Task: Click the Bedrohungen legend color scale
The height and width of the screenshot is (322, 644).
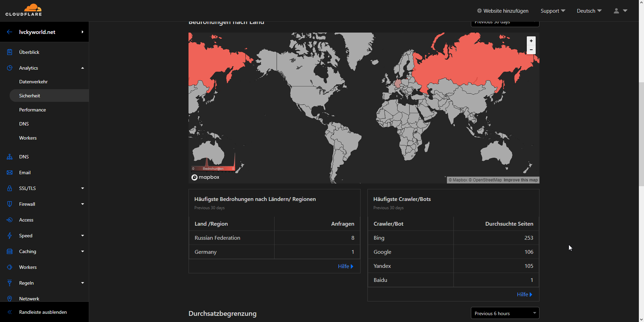Action: point(213,169)
